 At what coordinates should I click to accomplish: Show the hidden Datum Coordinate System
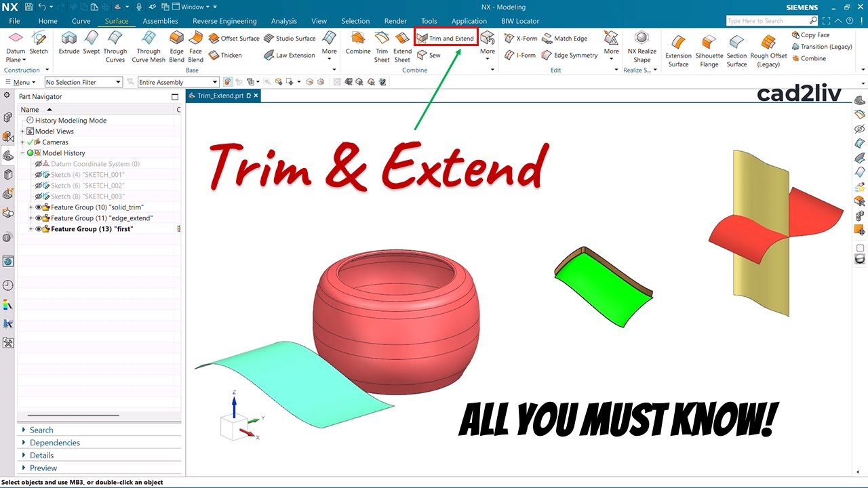tap(39, 164)
